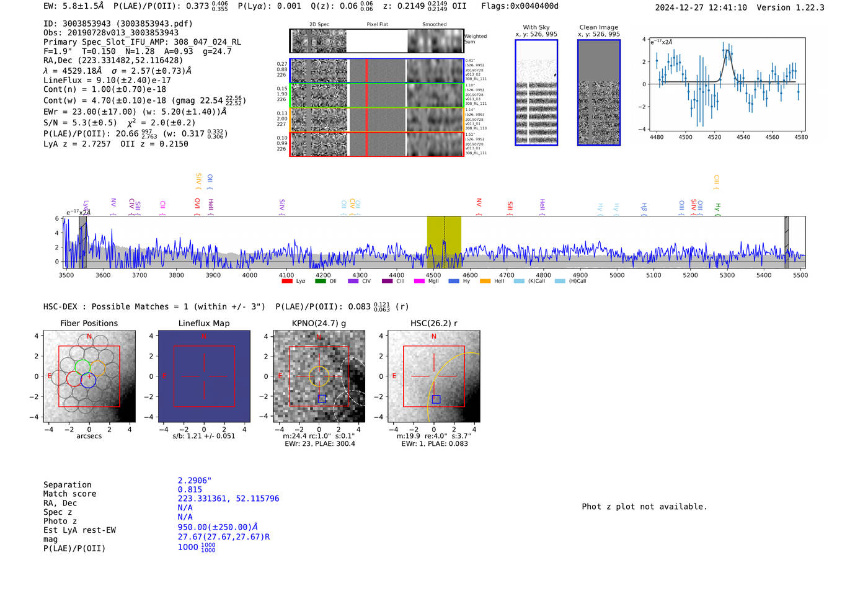The height and width of the screenshot is (591, 868).
Task: Click the Phot z plot not available message
Action: 644,507
